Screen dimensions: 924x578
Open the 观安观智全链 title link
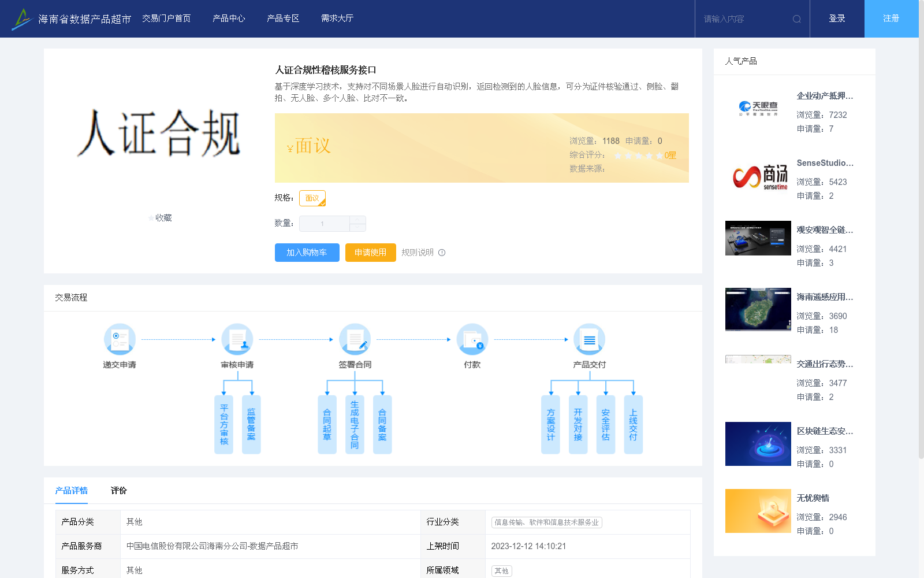point(825,230)
